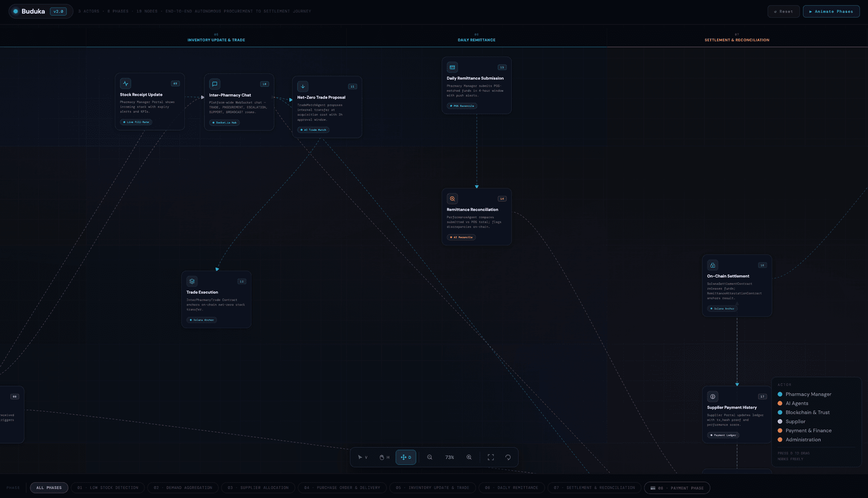Select the Stock Receipt Update activity icon

point(125,83)
